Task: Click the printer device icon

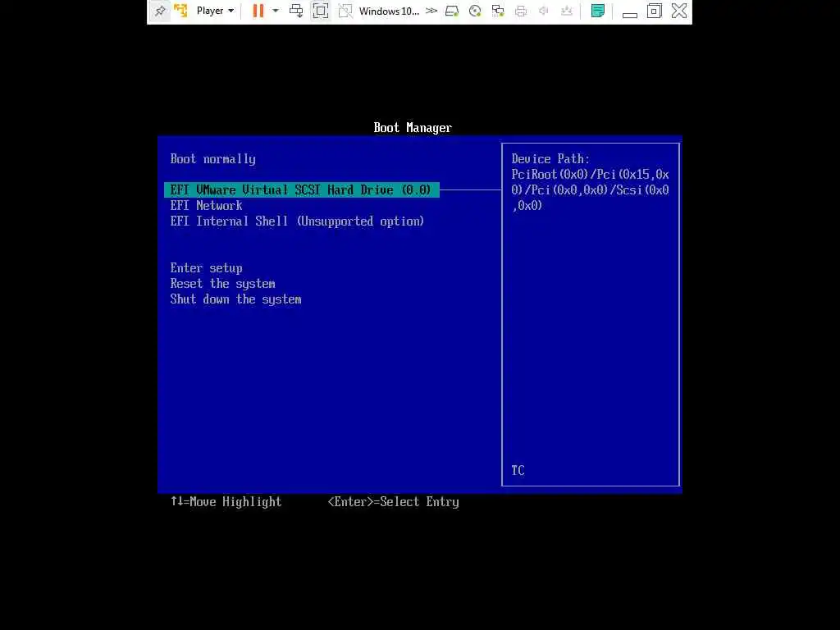Action: pos(521,11)
